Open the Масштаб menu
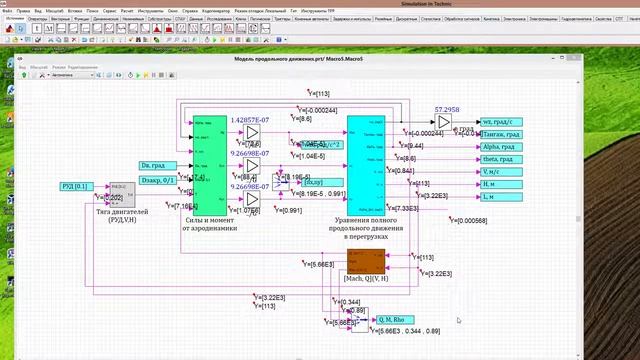Screen dimensions: 640x360 (x=54, y=11)
